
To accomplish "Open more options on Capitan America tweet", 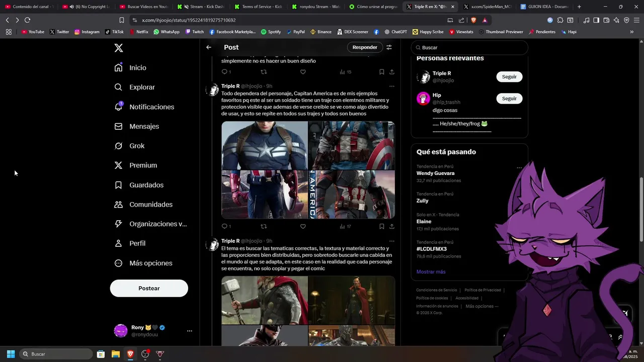I will pyautogui.click(x=391, y=86).
